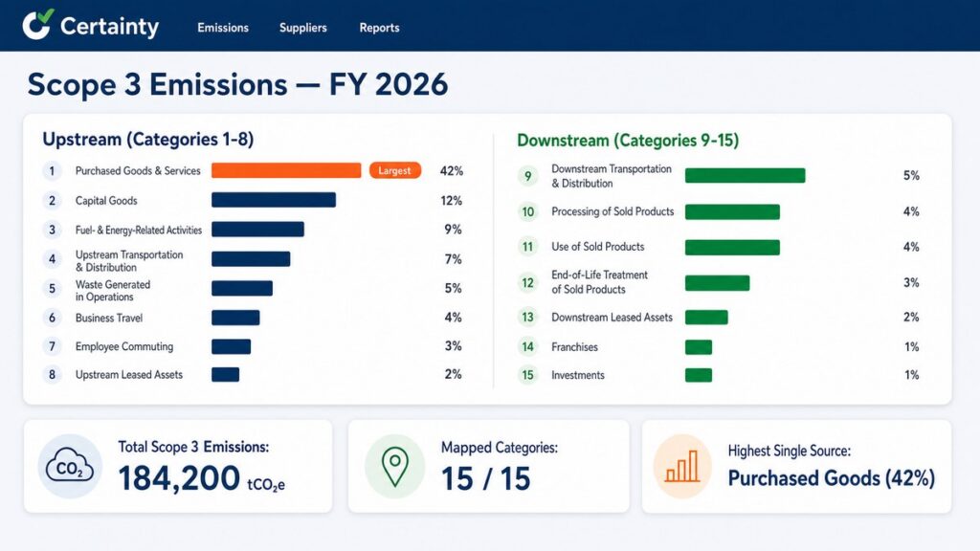Viewport: 980px width, 551px height.
Task: Select the Capital Goods label
Action: coord(106,201)
